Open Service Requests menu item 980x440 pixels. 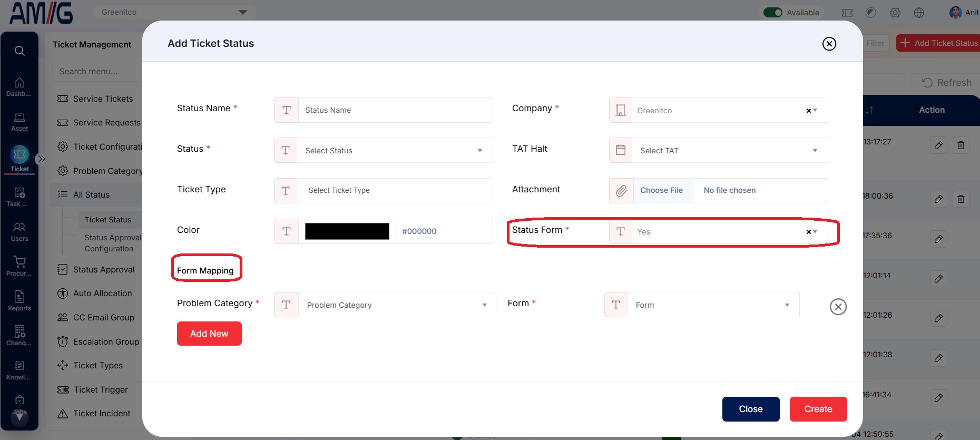pos(107,122)
